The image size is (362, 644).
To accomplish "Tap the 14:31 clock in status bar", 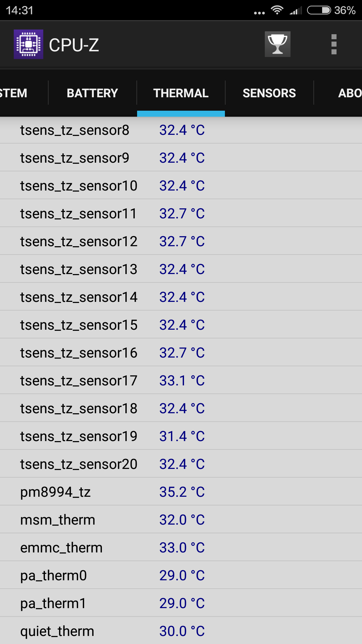I will tap(19, 10).
